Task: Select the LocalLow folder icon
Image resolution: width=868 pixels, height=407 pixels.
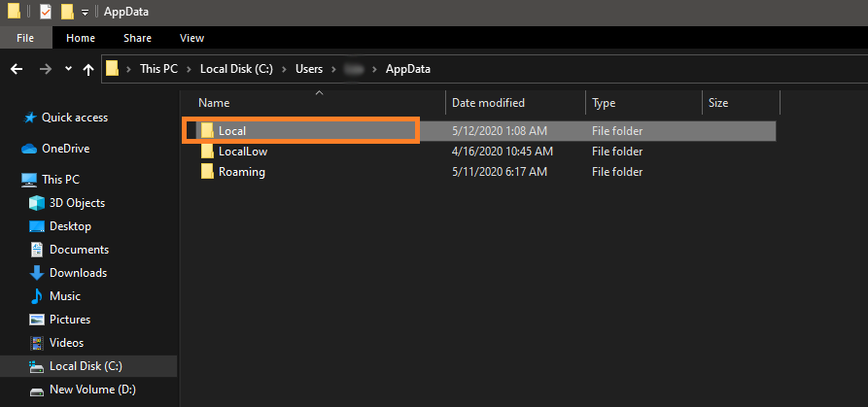Action: click(x=208, y=151)
